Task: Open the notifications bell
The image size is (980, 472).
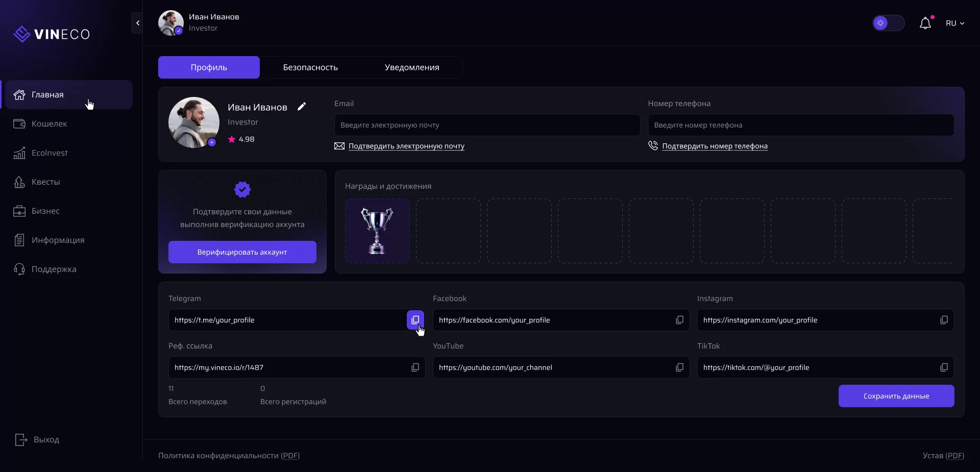Action: click(x=925, y=23)
